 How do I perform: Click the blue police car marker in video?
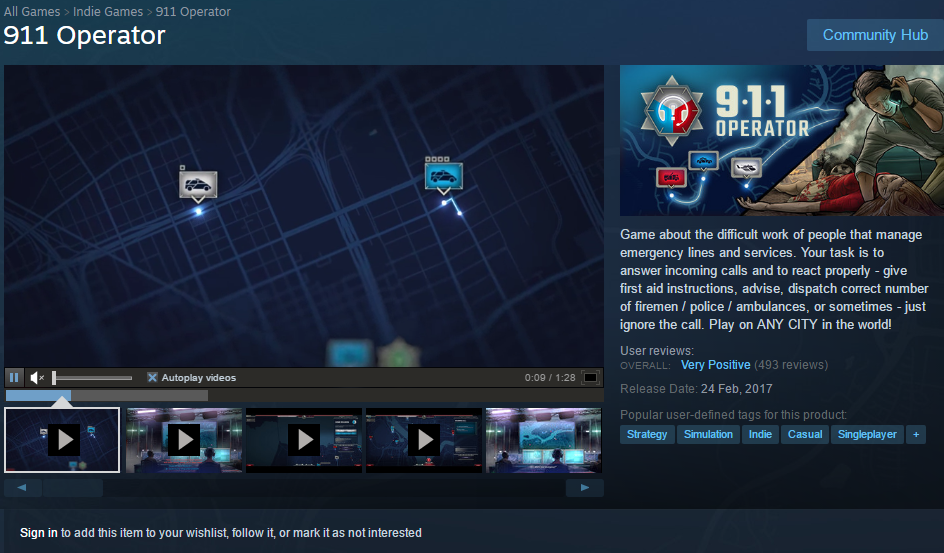point(444,177)
